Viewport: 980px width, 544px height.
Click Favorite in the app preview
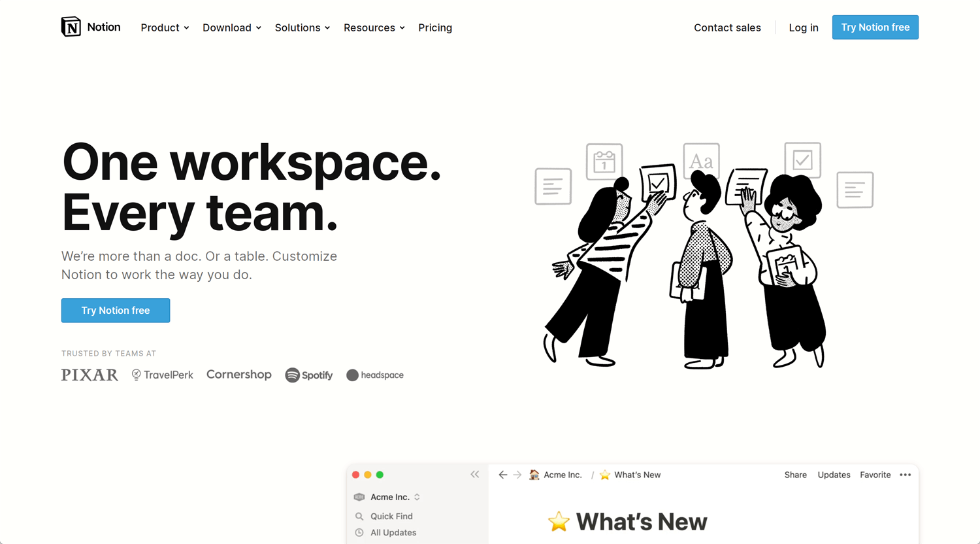click(875, 475)
